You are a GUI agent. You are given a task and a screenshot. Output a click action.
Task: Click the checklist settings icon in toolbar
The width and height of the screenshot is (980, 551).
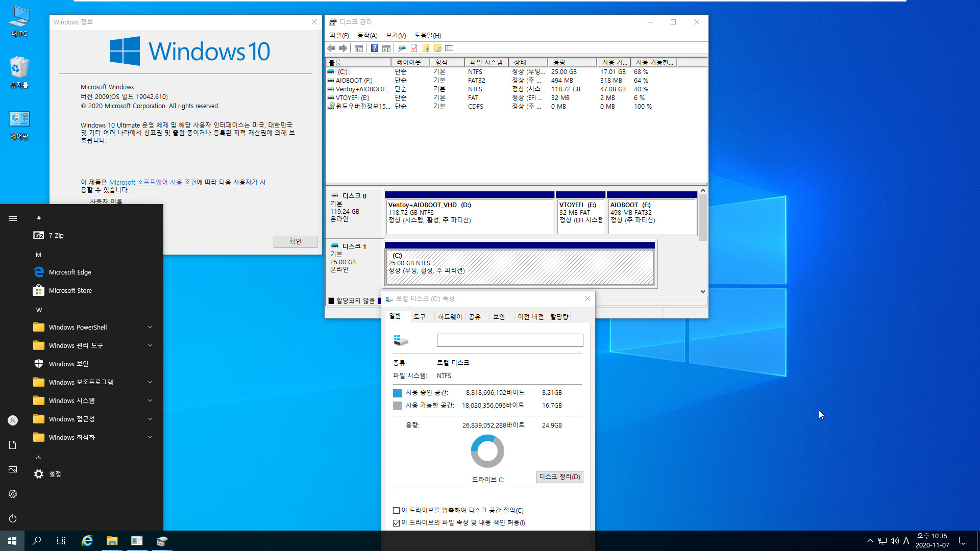(x=449, y=48)
